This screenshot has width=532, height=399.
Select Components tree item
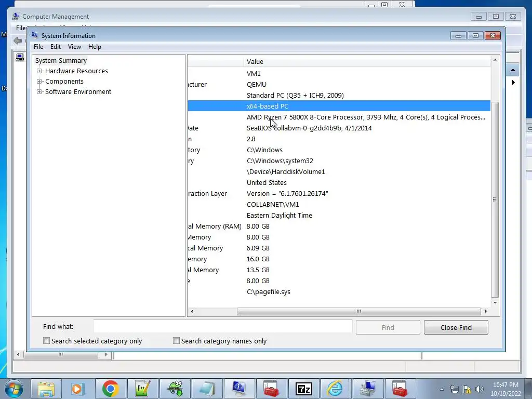pyautogui.click(x=64, y=82)
